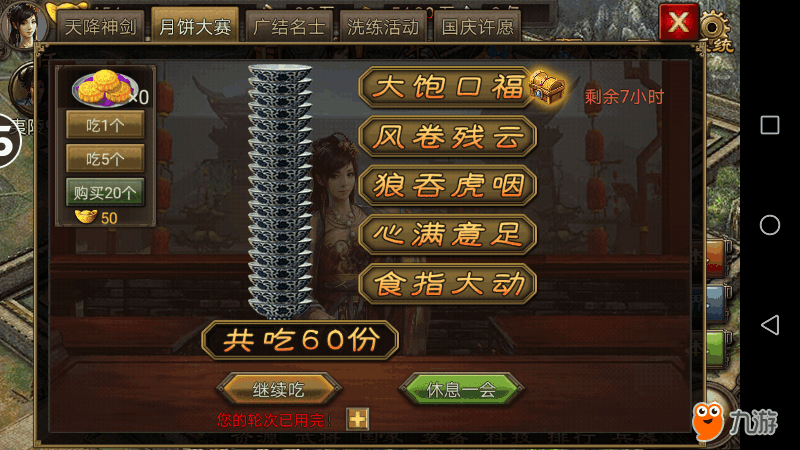Open the golden treasure chest reward
The image size is (800, 450).
[547, 87]
